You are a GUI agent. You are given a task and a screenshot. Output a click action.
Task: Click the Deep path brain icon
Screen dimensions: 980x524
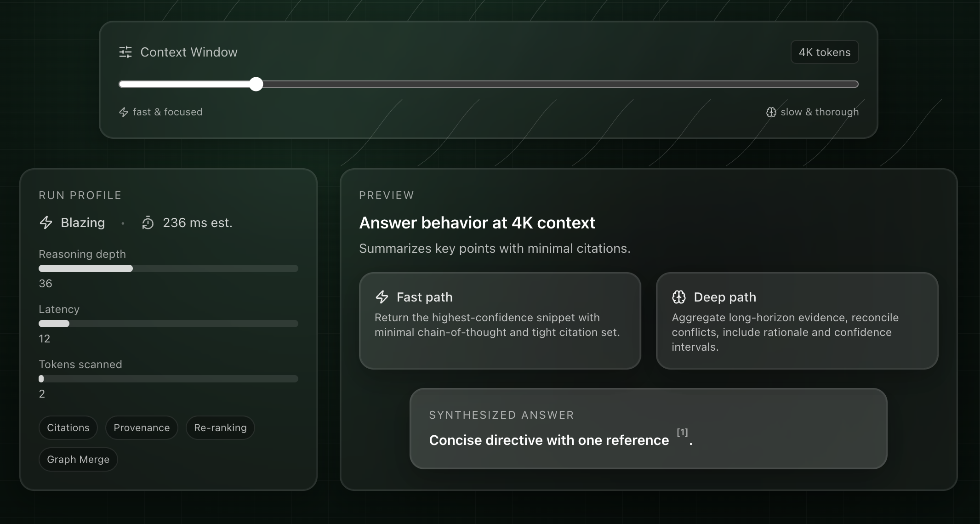[679, 297]
